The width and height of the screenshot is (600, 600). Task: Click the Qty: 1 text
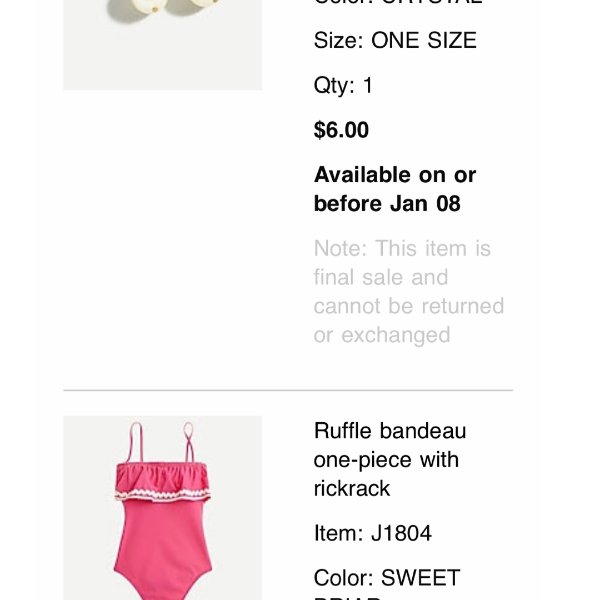343,85
